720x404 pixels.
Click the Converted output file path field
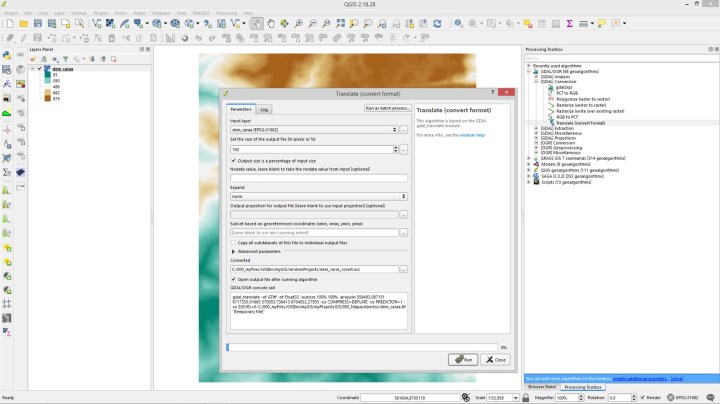point(313,269)
